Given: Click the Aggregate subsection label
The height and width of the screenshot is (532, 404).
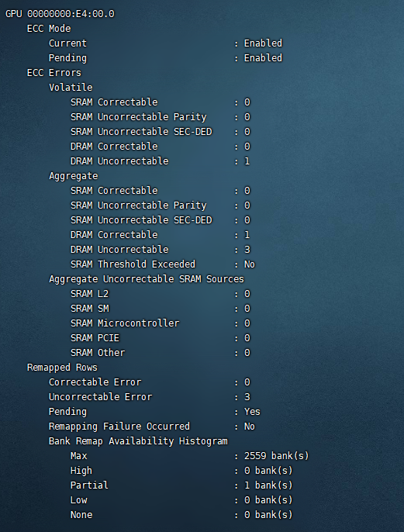Looking at the screenshot, I should 73,176.
